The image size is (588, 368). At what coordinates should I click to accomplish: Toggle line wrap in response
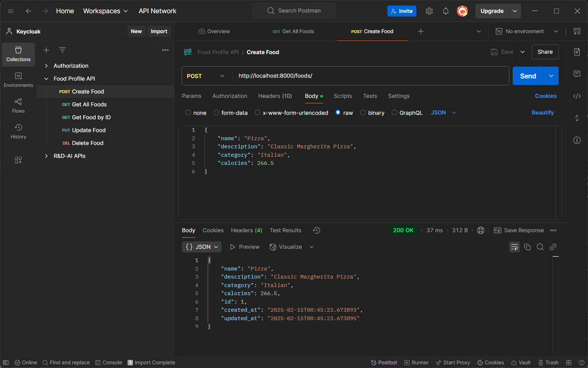click(514, 247)
